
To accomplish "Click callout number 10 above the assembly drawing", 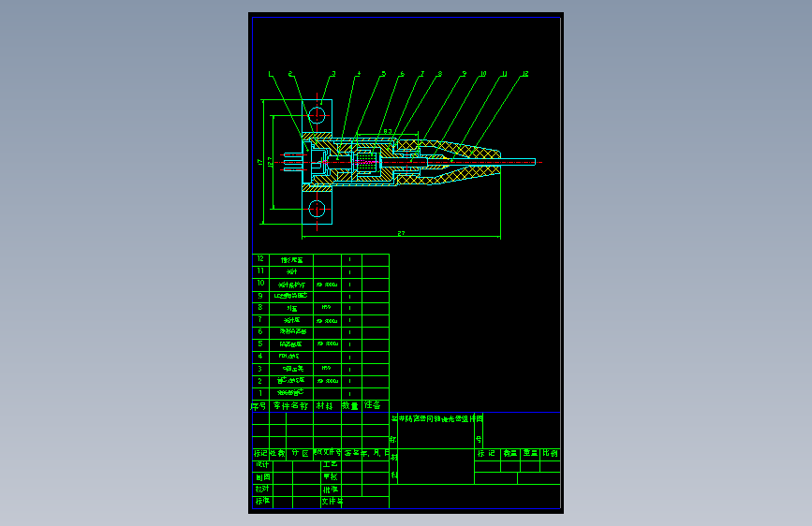I will (483, 74).
